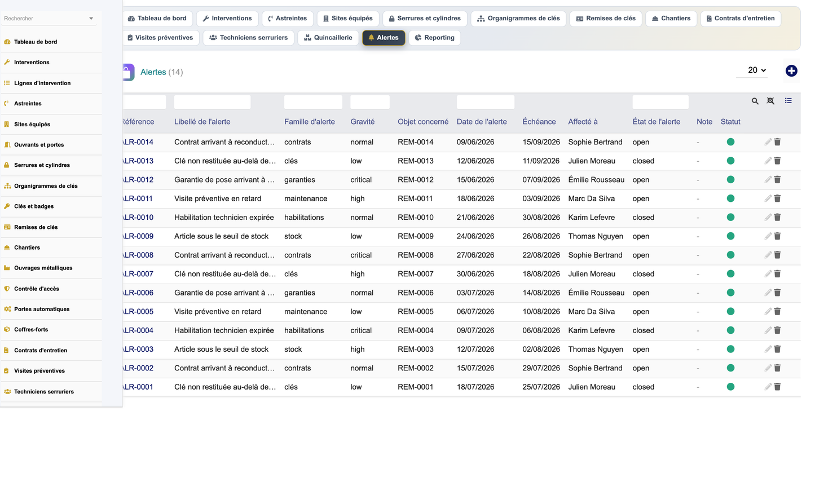Edit alert ALR-0007 with pencil icon
Viewport: 815px width, 504px height.
tap(768, 274)
